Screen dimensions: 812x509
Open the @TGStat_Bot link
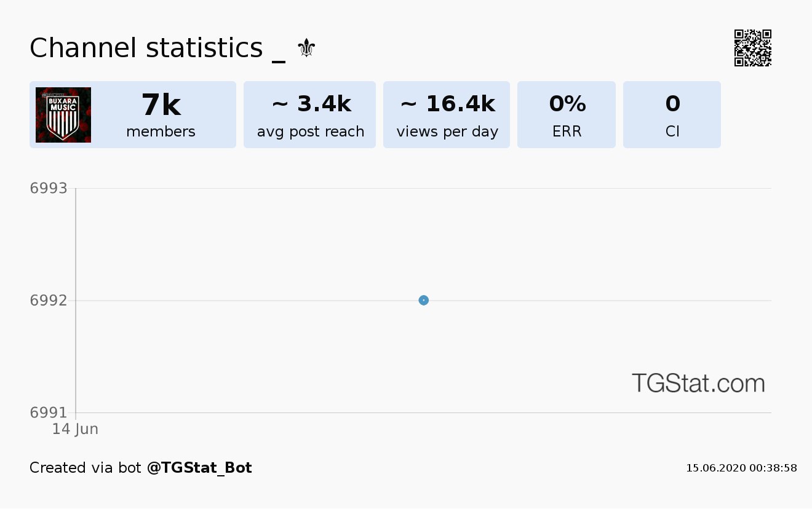[199, 468]
